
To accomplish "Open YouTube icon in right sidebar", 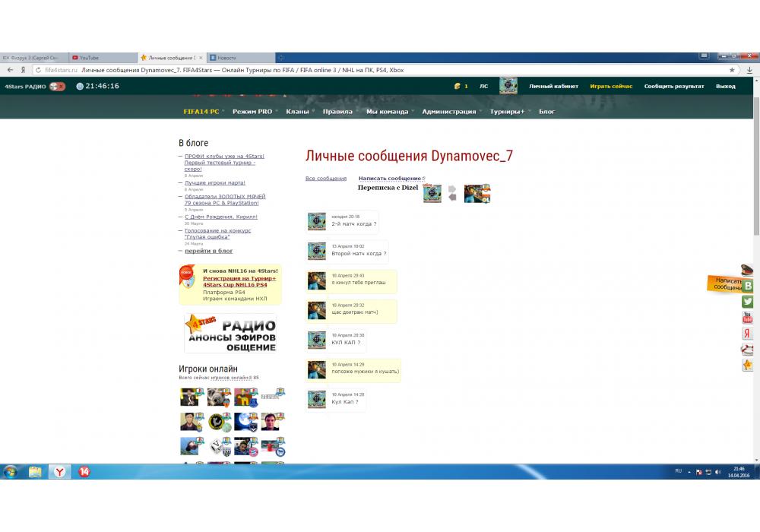I will 747,318.
